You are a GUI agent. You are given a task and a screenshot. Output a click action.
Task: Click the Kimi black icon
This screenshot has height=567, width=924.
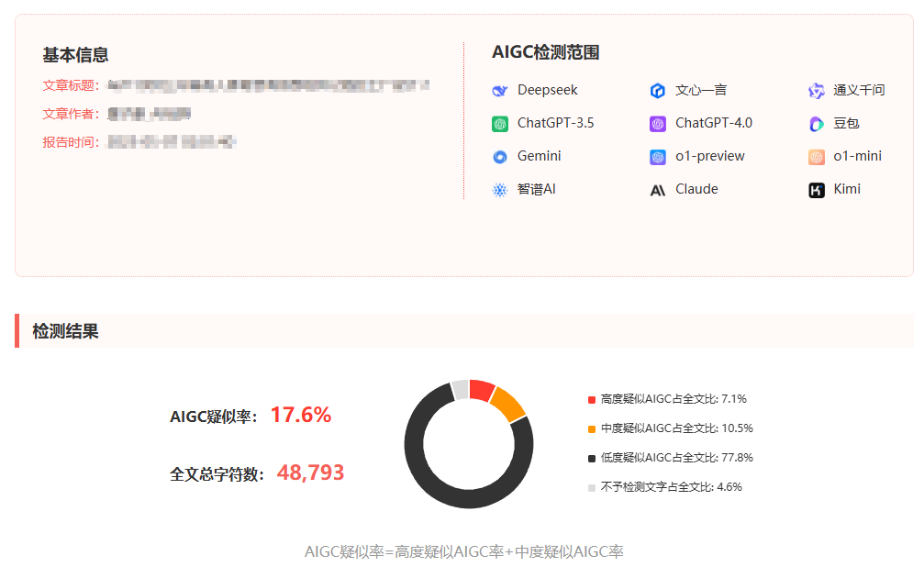click(x=817, y=190)
